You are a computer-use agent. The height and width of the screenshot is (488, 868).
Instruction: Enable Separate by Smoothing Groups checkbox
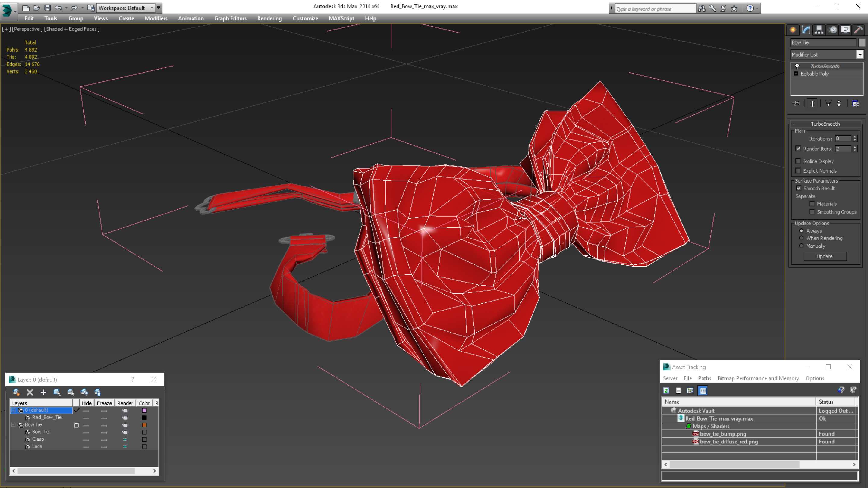click(x=813, y=212)
